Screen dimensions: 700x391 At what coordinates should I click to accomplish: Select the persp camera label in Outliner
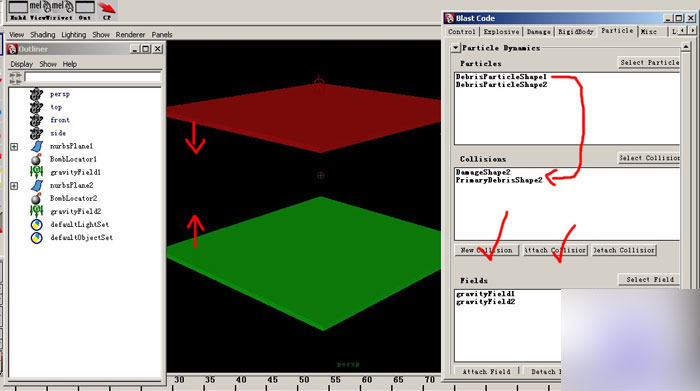pos(60,94)
